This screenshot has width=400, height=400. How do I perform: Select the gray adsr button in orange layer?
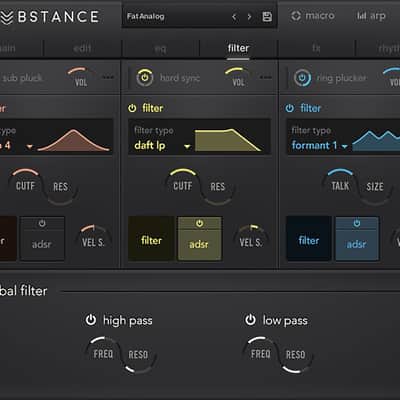click(x=42, y=244)
